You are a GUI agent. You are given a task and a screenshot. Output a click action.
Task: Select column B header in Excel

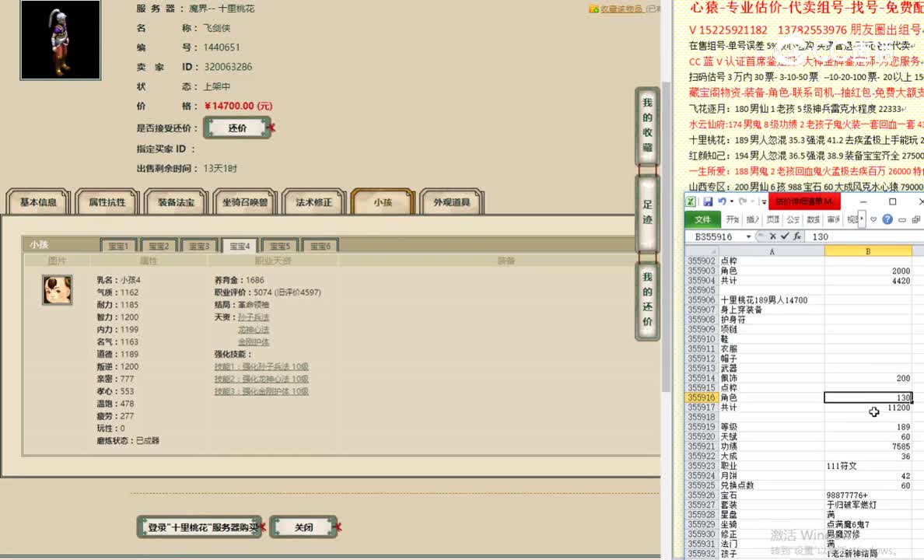[x=868, y=251]
